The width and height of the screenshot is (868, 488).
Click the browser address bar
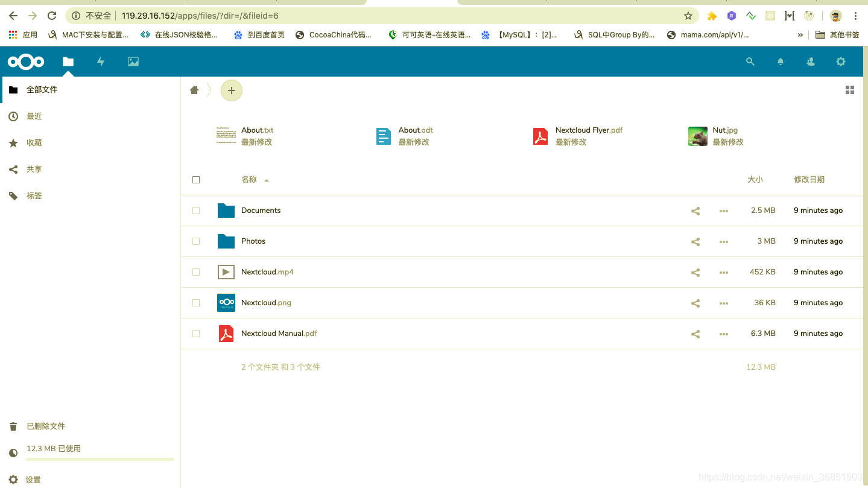click(381, 16)
